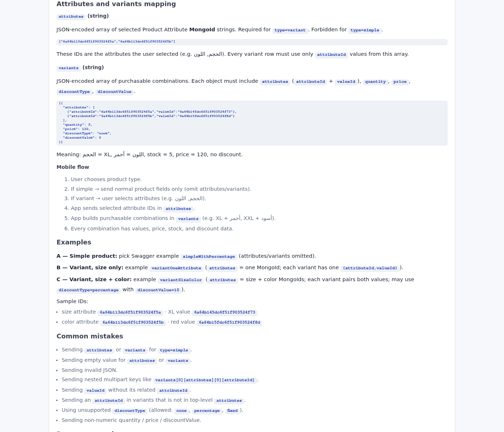
Task: Click the 'variantOneAttribute' example tag
Action: point(176,268)
